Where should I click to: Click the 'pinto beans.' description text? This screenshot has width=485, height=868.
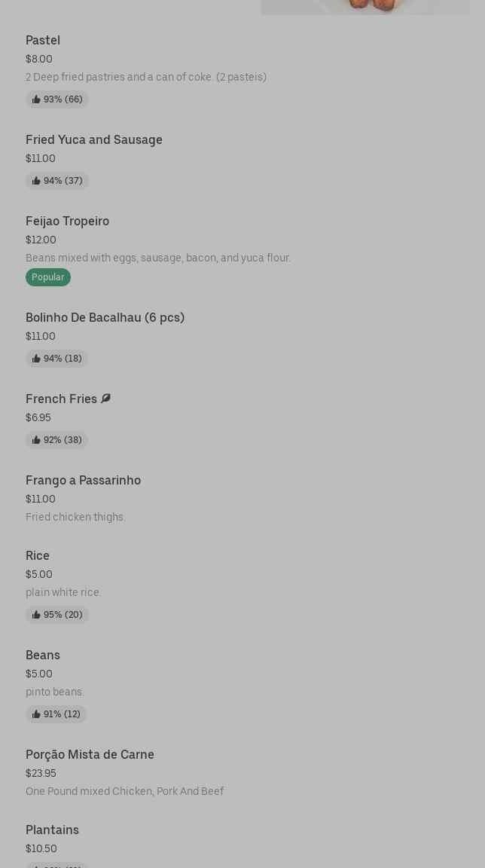[55, 692]
